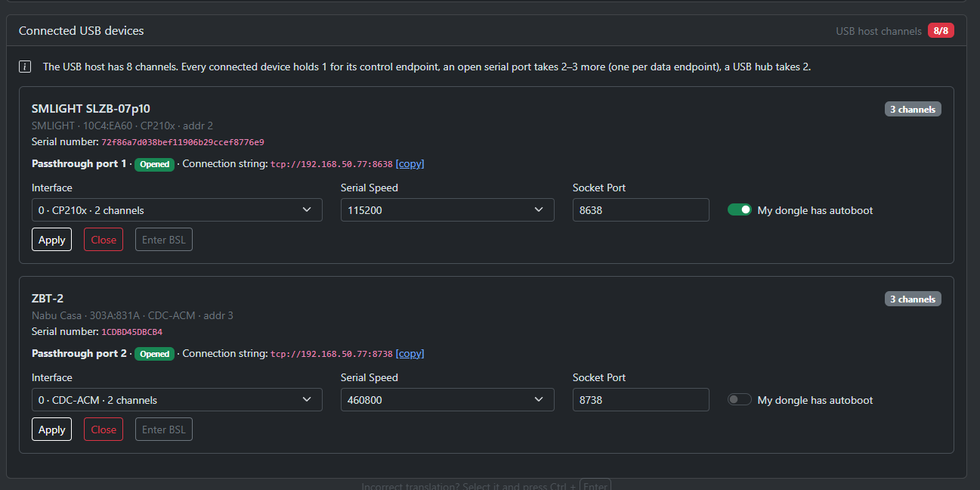The width and height of the screenshot is (980, 490).
Task: Click Nabu Casa 303A:831A CDC-ACM addr 3 line
Action: point(132,315)
